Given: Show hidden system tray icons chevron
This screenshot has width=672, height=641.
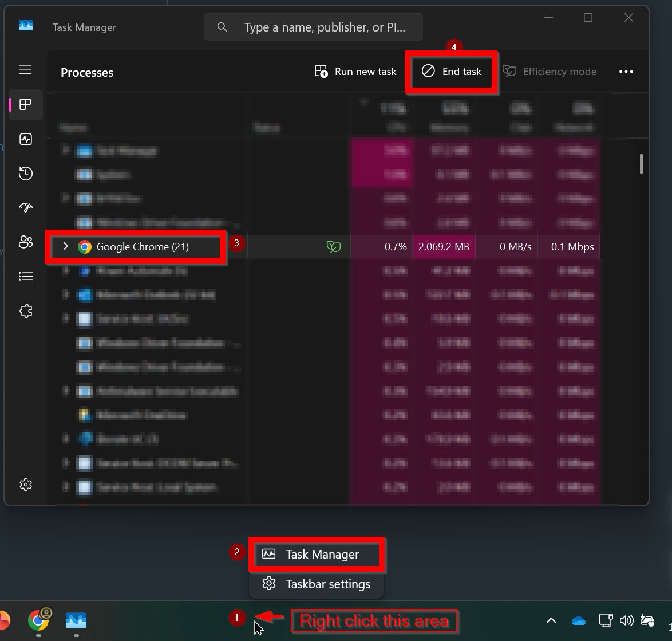Looking at the screenshot, I should (551, 620).
